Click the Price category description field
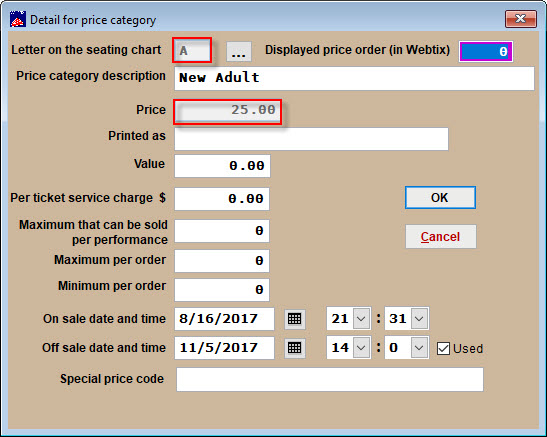 (354, 78)
